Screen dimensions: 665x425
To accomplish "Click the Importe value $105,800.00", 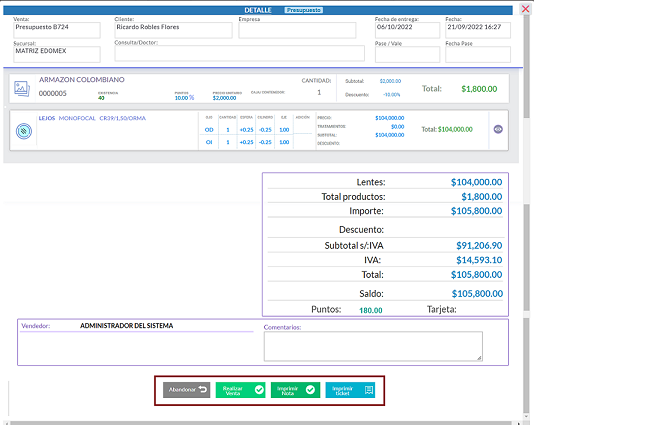I will point(476,211).
